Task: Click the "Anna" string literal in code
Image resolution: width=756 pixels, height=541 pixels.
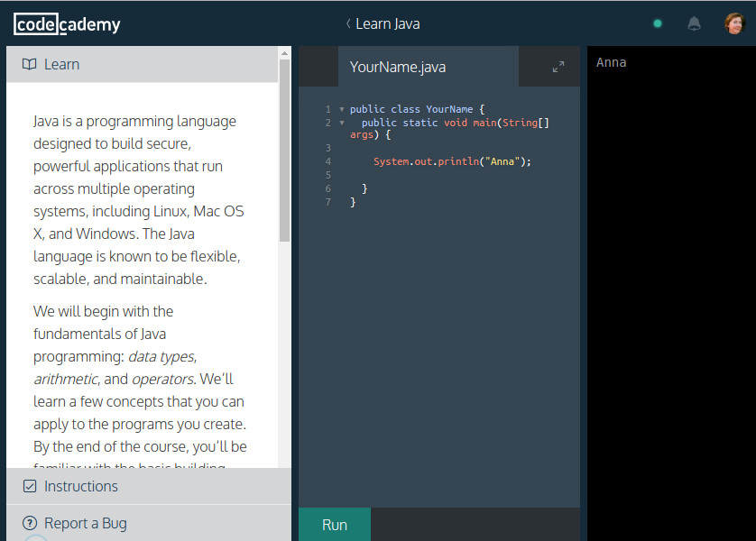Action: (502, 162)
